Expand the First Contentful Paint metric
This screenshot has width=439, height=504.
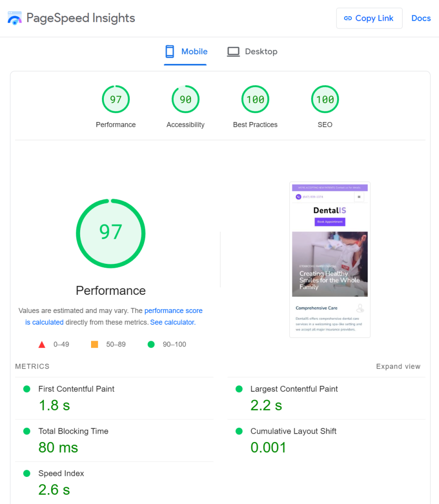point(76,389)
